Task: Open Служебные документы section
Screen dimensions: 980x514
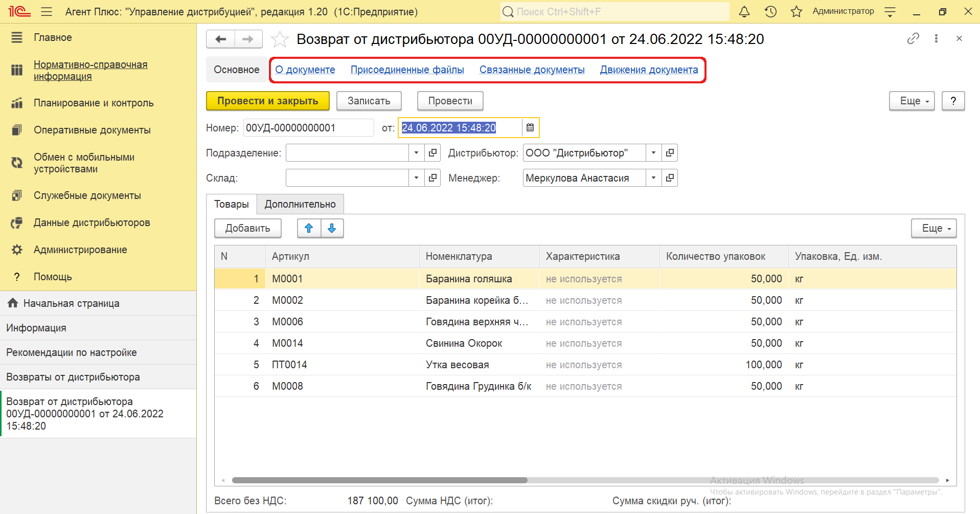Action: [x=87, y=195]
